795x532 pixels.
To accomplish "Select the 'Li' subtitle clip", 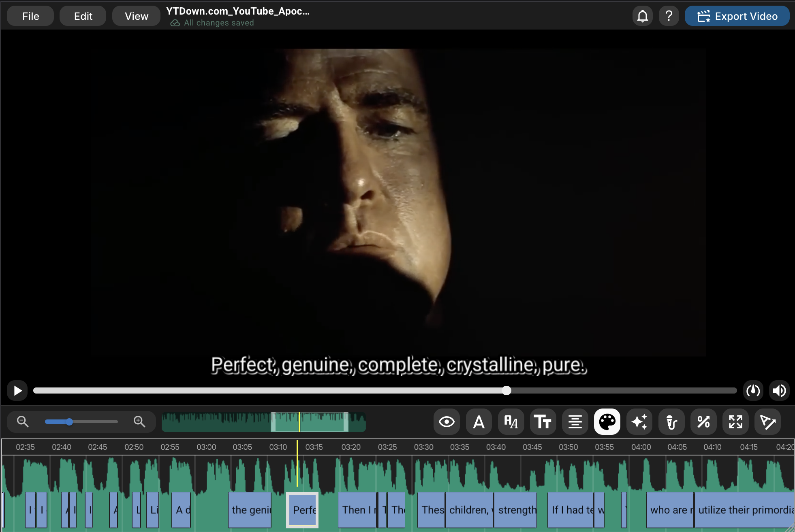I will point(152,510).
